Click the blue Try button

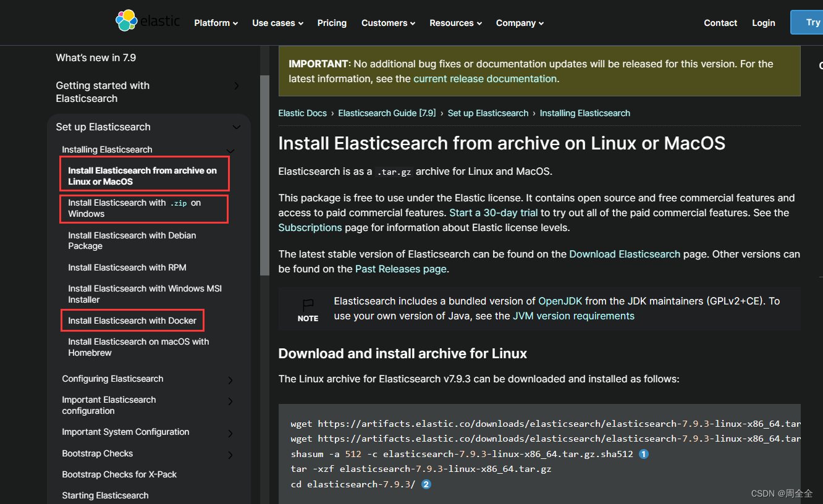click(x=807, y=22)
